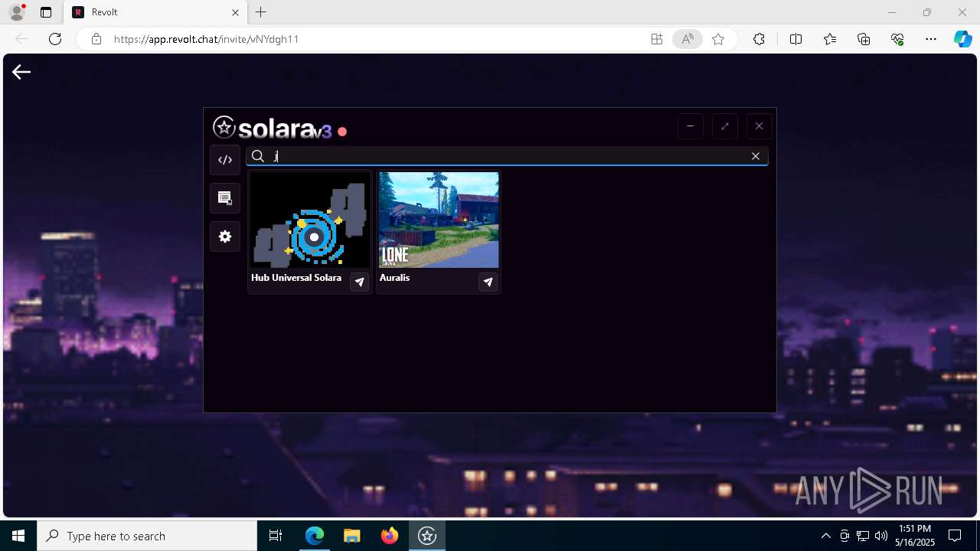This screenshot has width=980, height=551.
Task: Add this page to favorites
Action: 718,39
